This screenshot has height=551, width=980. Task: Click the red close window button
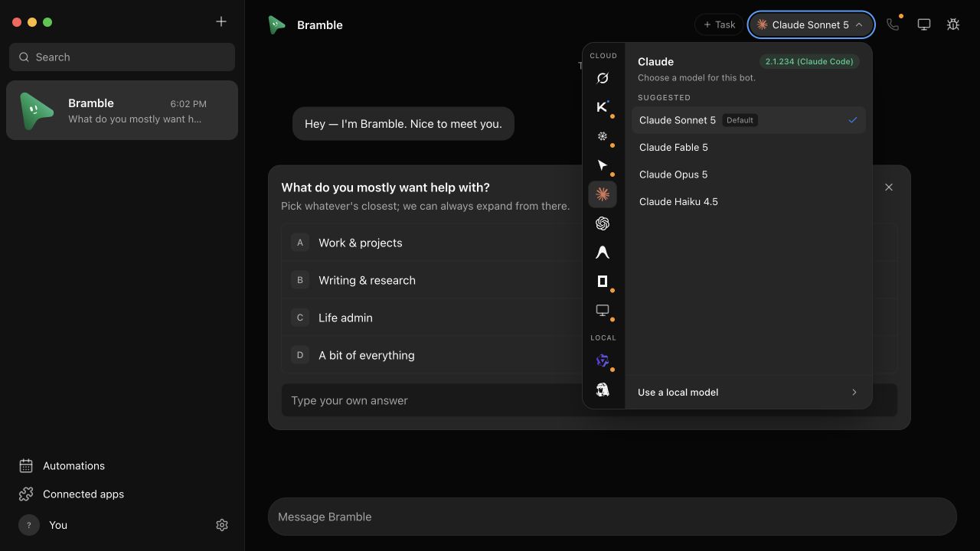(17, 22)
